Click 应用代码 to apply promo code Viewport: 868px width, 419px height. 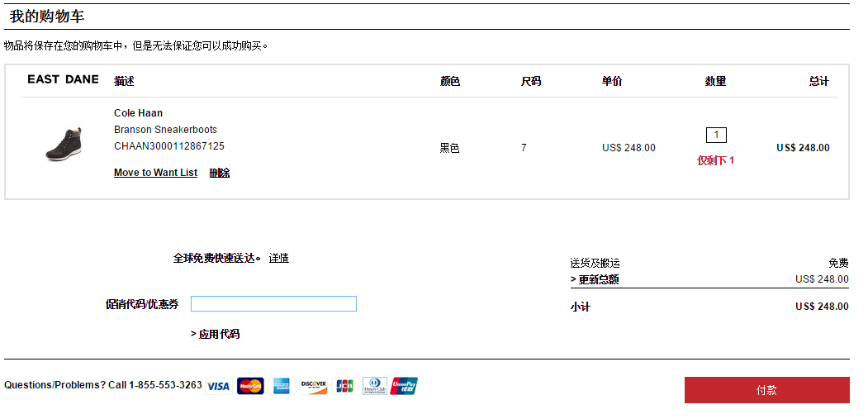click(x=215, y=334)
